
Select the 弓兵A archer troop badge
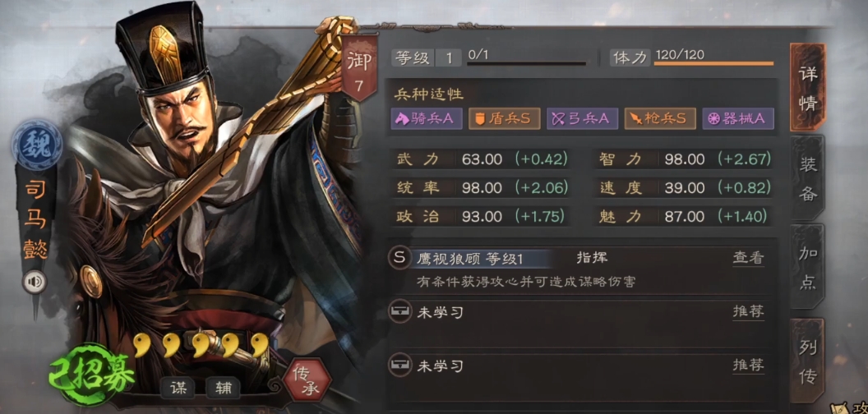pos(582,118)
